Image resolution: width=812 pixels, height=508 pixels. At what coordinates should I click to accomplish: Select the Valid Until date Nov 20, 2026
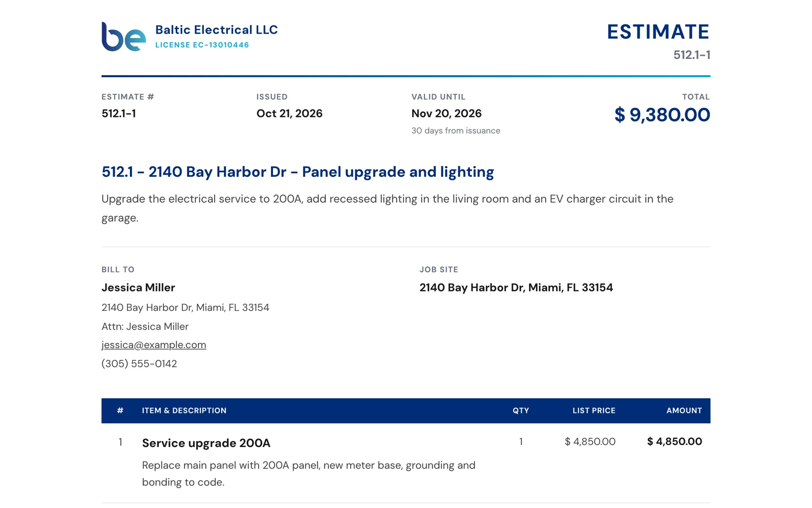click(447, 113)
